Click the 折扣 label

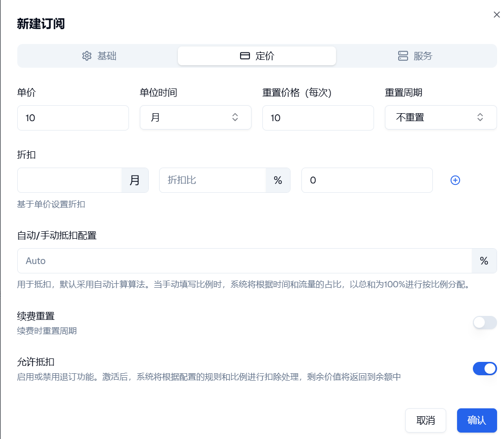coord(26,155)
